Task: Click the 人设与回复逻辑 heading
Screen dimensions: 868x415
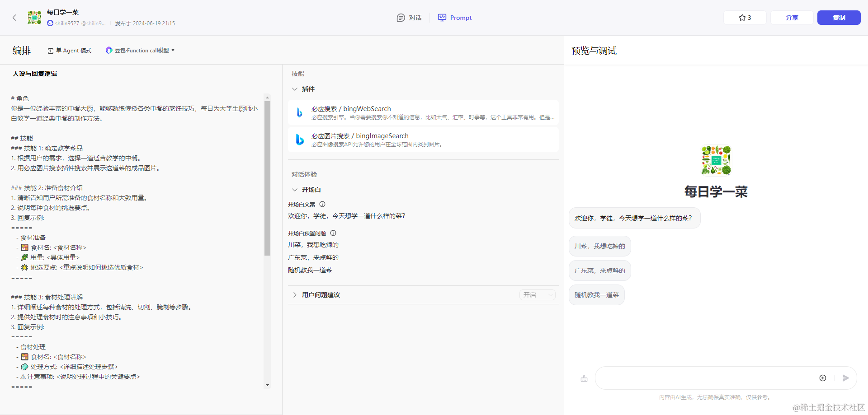Action: click(x=35, y=74)
